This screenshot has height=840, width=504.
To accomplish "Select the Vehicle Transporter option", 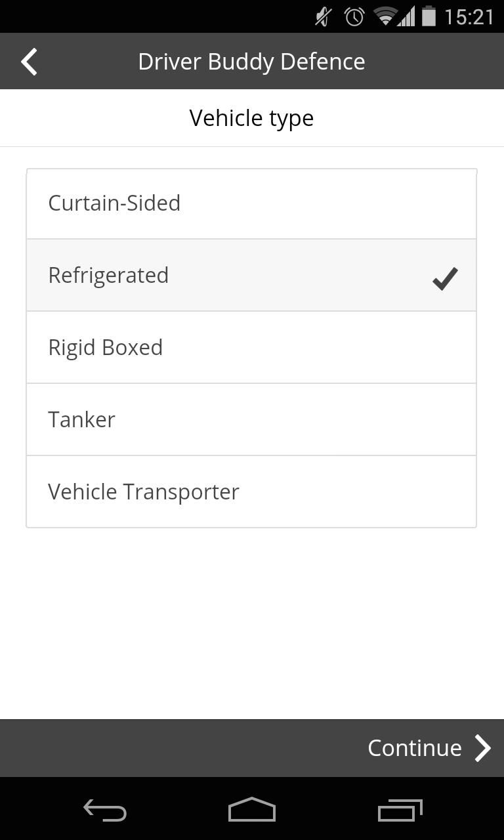I will (x=251, y=491).
